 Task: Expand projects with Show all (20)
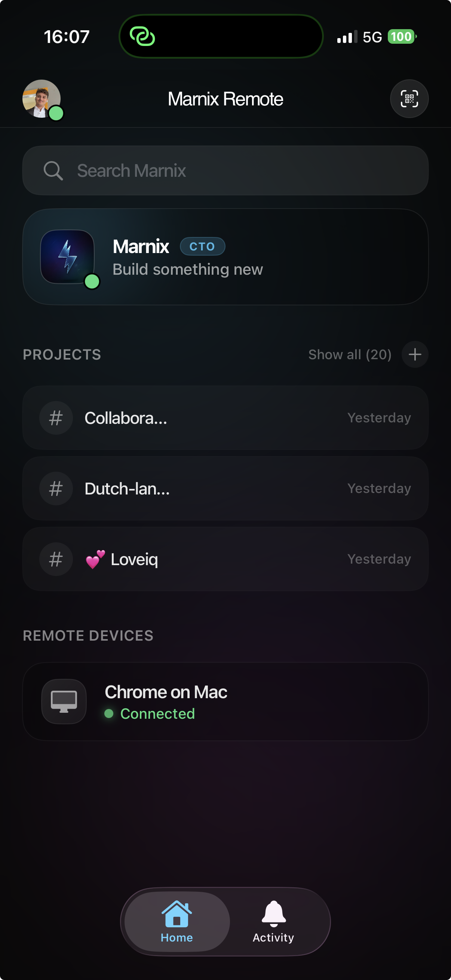pyautogui.click(x=350, y=355)
